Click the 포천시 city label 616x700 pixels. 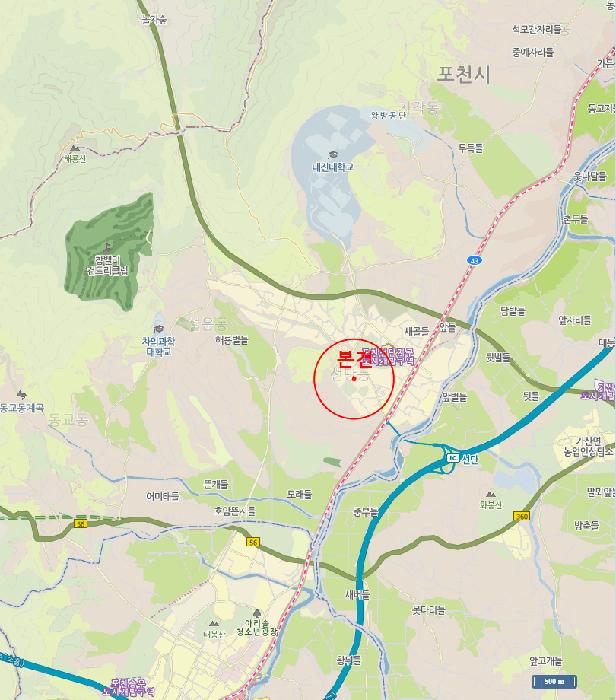[x=463, y=74]
